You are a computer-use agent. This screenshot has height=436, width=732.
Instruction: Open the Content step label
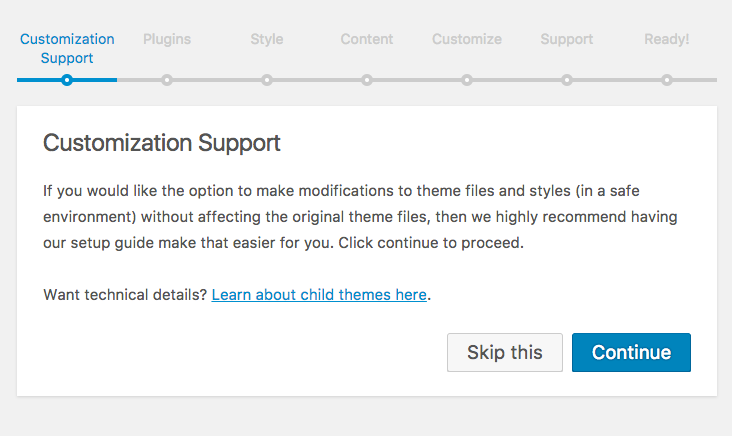click(x=367, y=39)
